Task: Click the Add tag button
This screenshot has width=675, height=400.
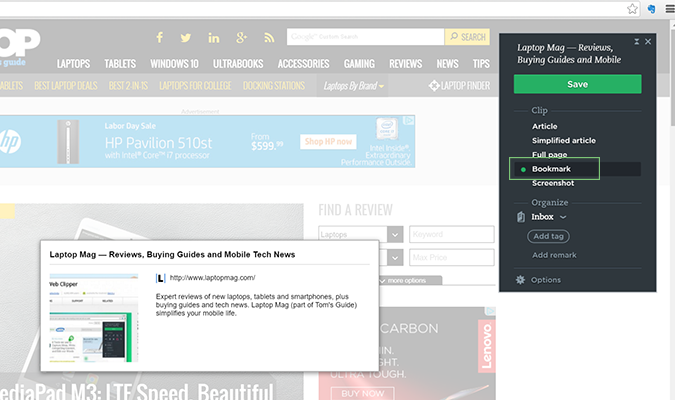Action: 548,236
